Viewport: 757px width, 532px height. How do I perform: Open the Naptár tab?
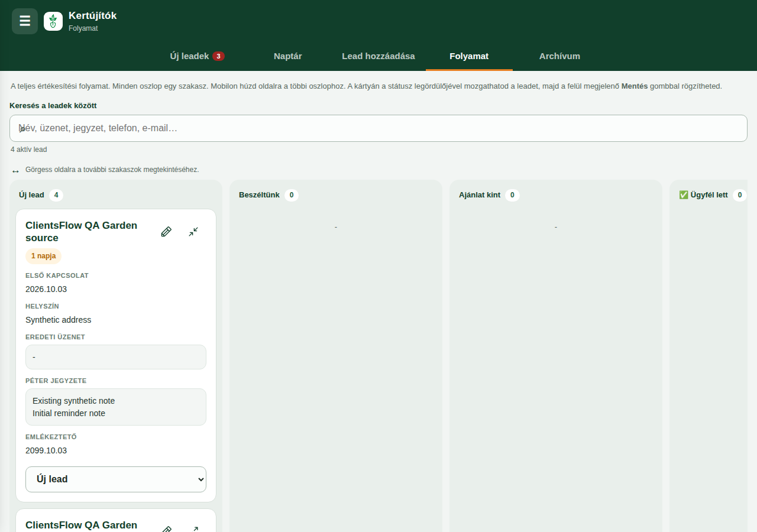288,56
